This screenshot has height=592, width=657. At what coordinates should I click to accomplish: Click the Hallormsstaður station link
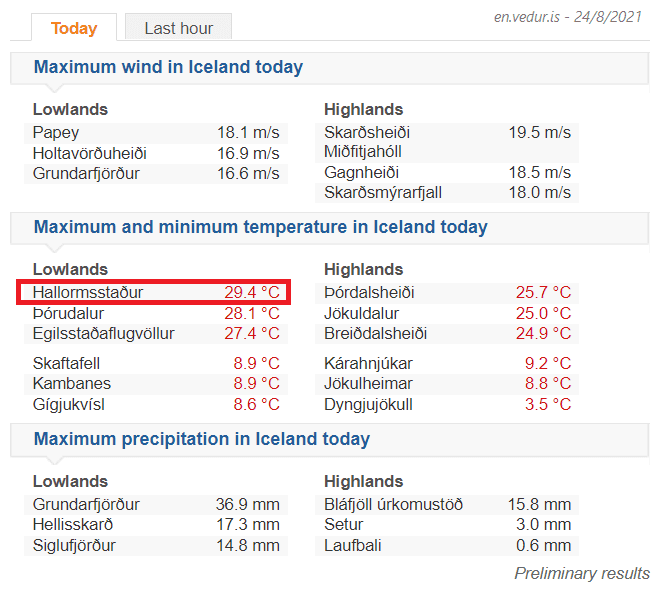coord(88,293)
